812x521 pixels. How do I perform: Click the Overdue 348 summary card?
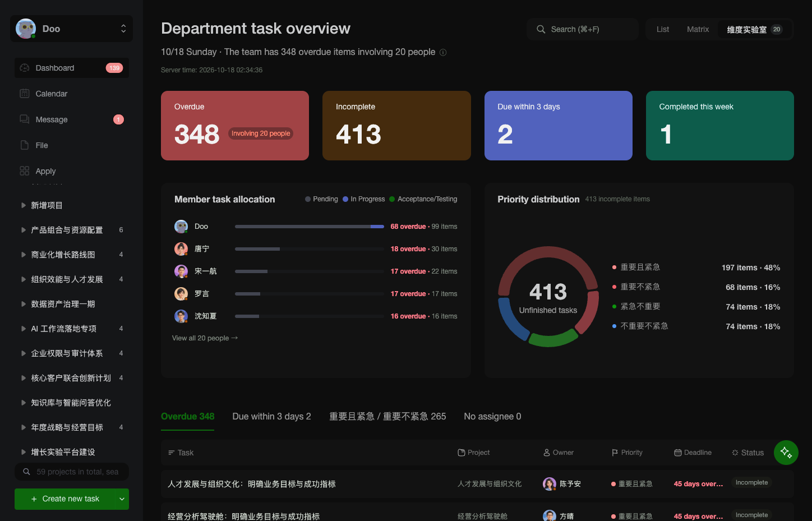click(x=235, y=126)
